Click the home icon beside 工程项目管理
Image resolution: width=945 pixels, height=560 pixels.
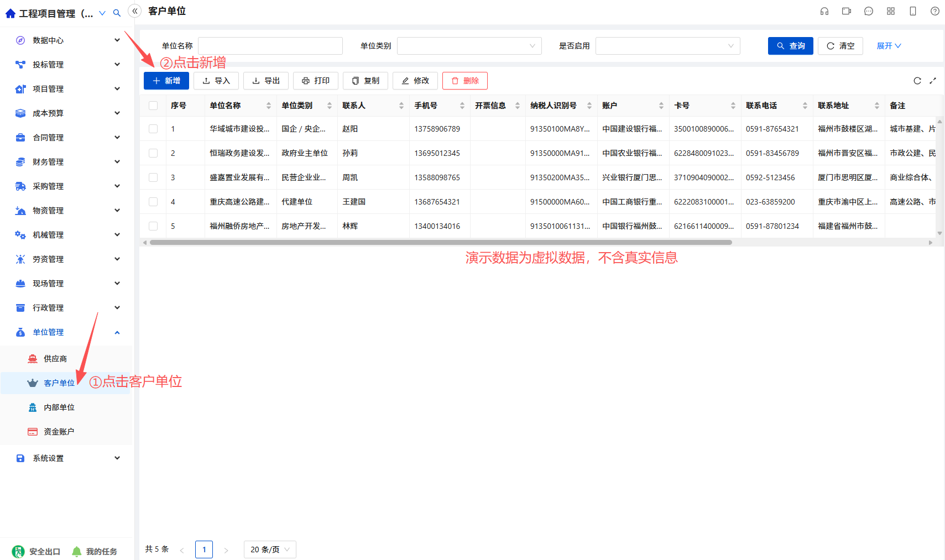pos(11,13)
